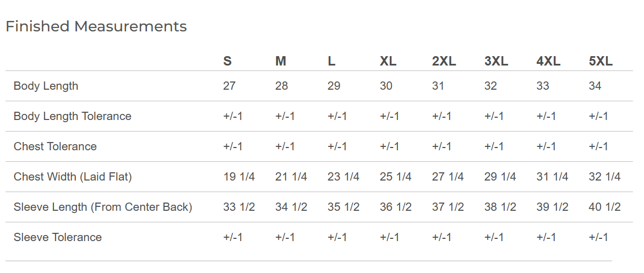
Task: Click the Finished Measurements heading
Action: tap(96, 26)
